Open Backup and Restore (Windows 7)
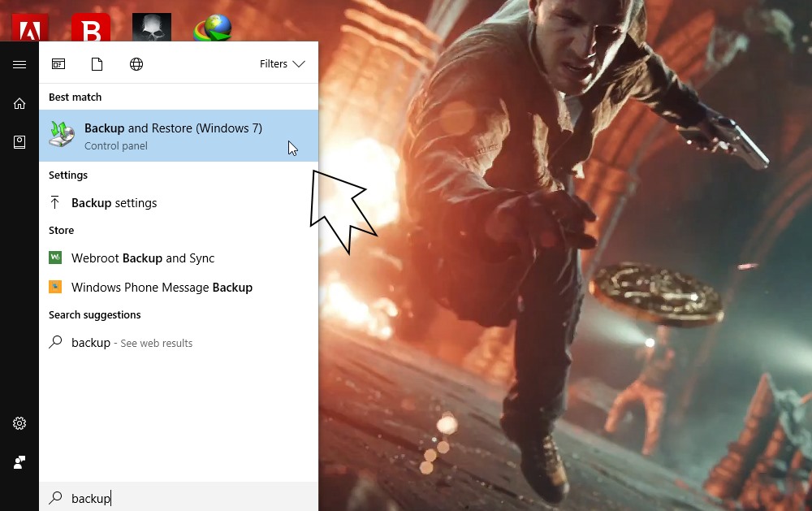812x511 pixels. 179,136
